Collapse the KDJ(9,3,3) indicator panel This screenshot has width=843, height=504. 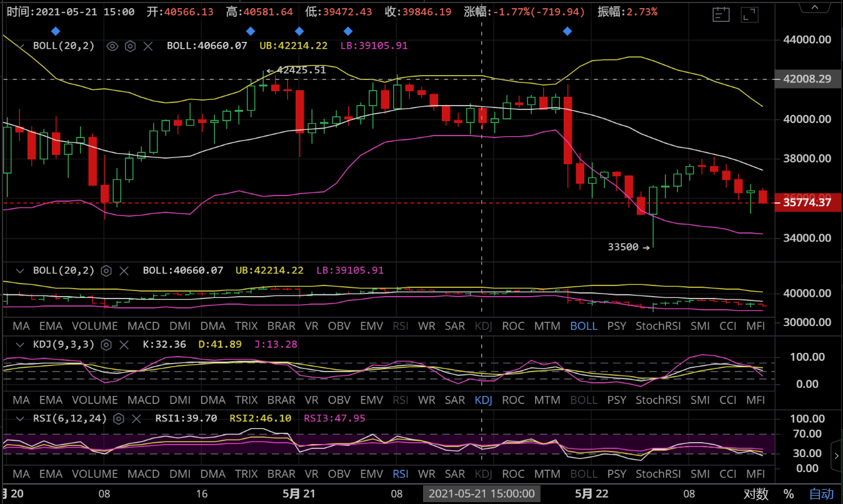(21, 344)
